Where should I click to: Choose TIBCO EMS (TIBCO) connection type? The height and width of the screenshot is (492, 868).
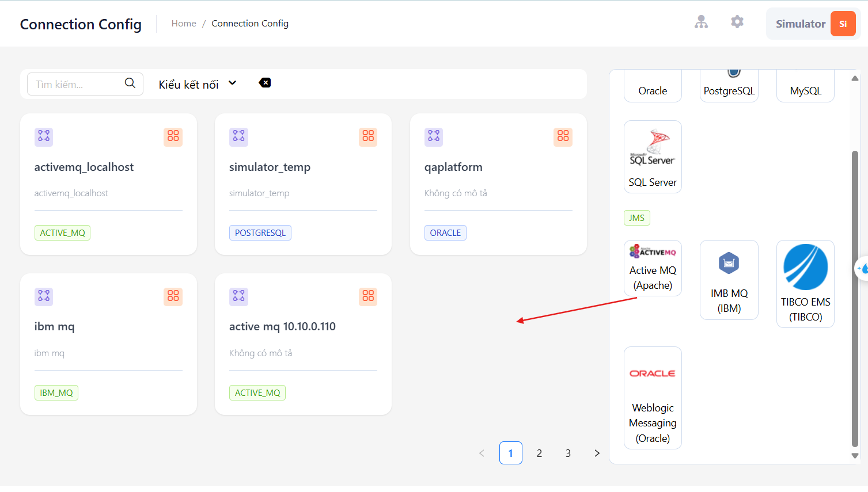pyautogui.click(x=805, y=284)
